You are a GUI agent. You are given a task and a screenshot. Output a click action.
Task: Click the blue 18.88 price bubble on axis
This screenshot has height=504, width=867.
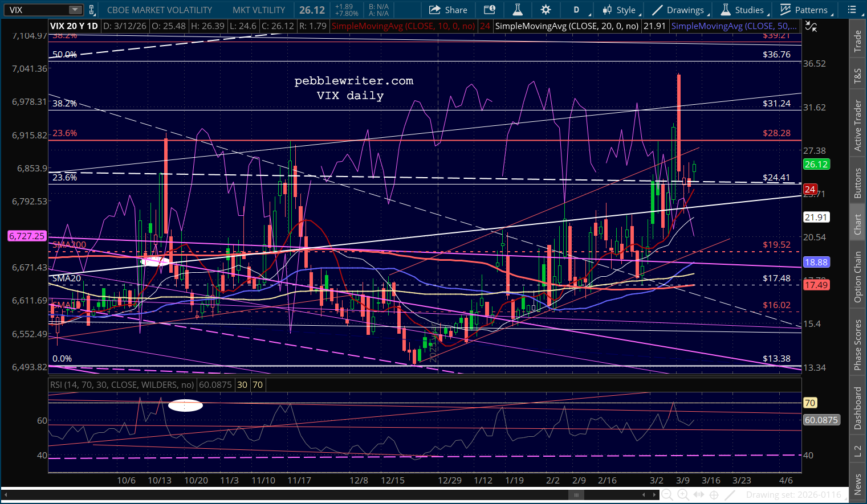(816, 263)
